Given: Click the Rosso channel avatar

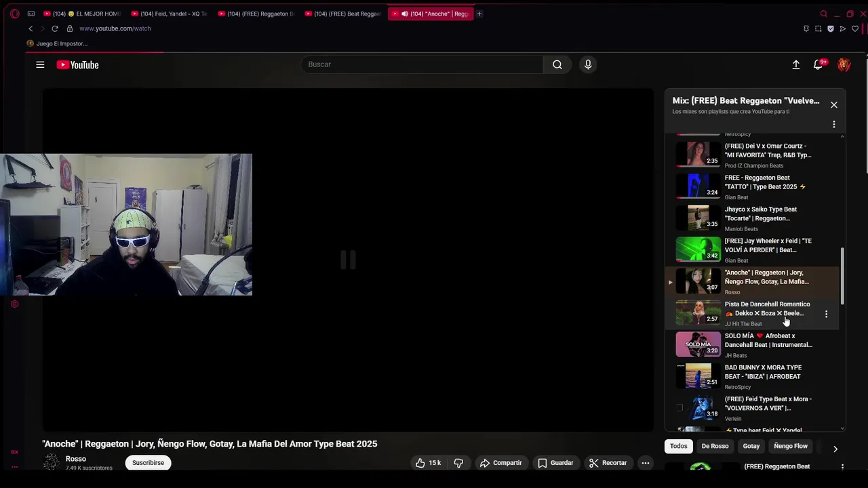Looking at the screenshot, I should point(52,462).
